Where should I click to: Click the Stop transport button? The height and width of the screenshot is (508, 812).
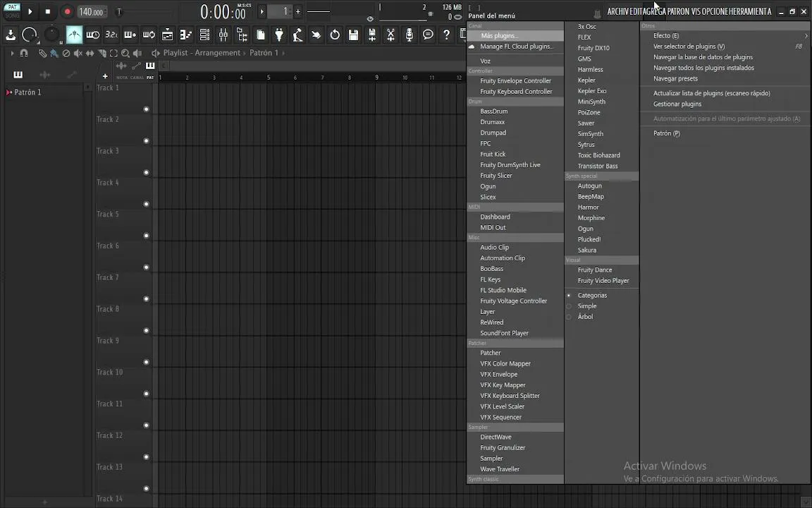[48, 11]
